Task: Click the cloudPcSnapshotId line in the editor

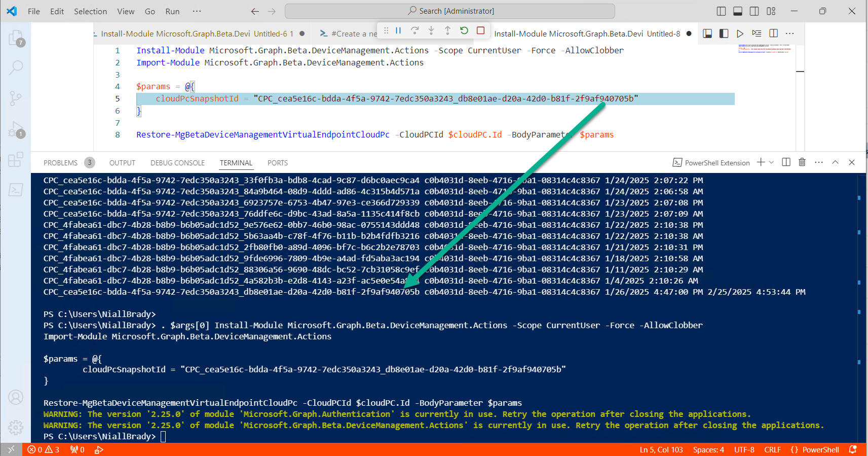Action: [x=435, y=98]
